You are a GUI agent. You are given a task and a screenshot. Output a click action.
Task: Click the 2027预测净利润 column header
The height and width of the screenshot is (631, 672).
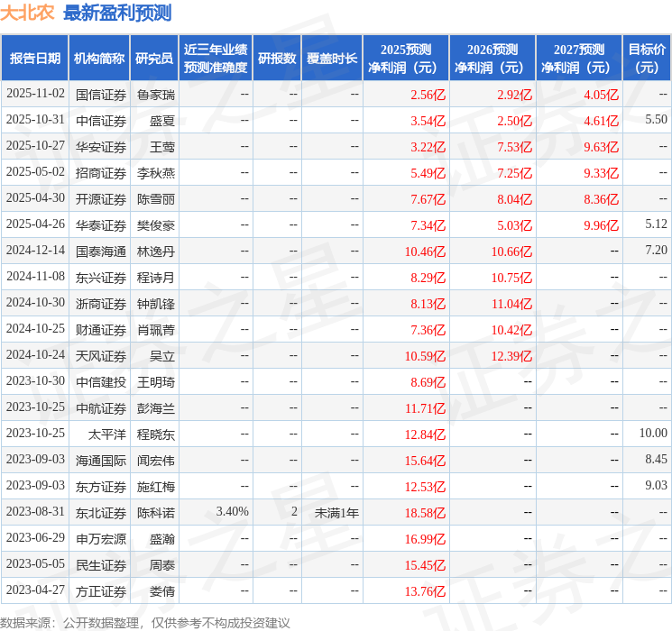coord(579,59)
